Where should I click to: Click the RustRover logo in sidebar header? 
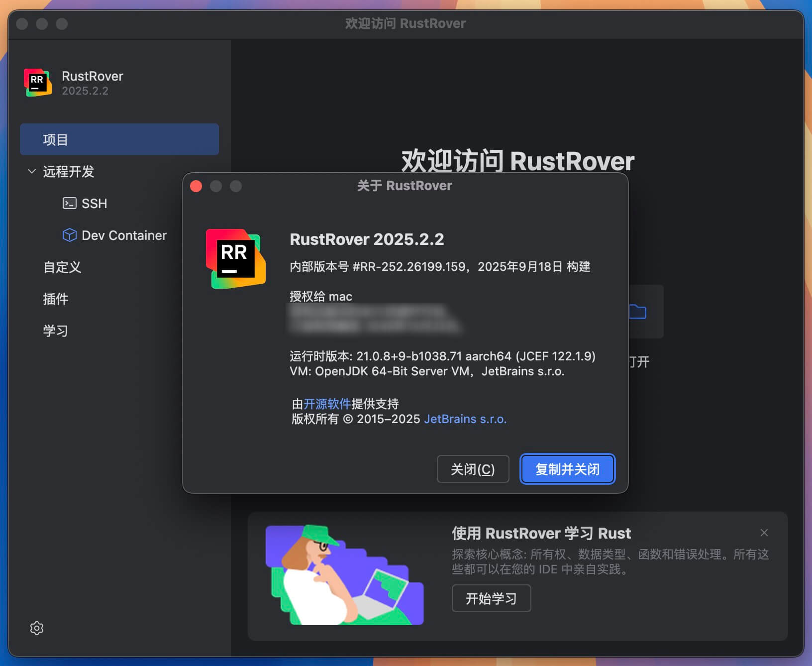tap(38, 83)
